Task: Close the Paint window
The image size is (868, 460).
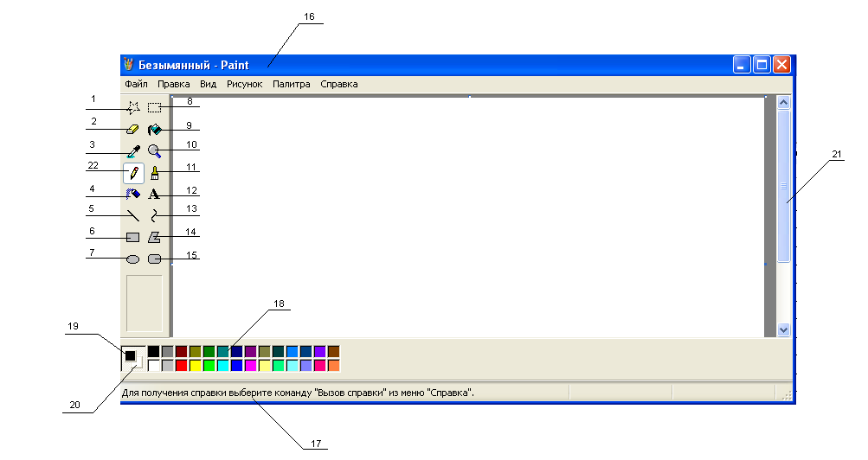Action: (781, 65)
